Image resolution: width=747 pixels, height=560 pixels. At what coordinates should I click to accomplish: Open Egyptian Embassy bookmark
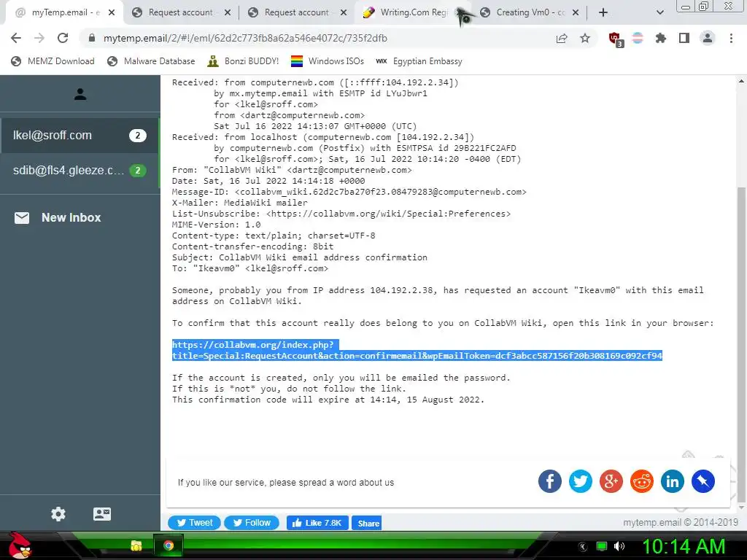point(419,61)
